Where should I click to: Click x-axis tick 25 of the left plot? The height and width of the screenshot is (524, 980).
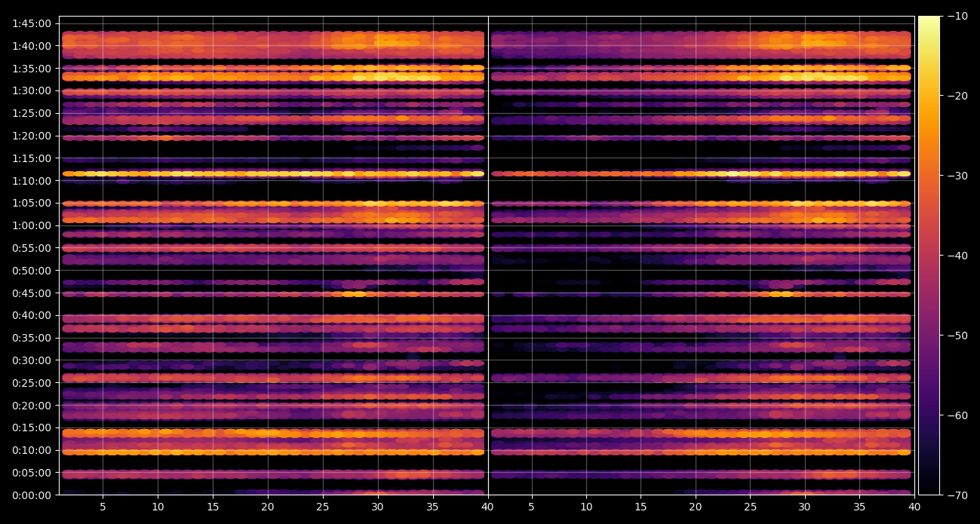tap(323, 507)
